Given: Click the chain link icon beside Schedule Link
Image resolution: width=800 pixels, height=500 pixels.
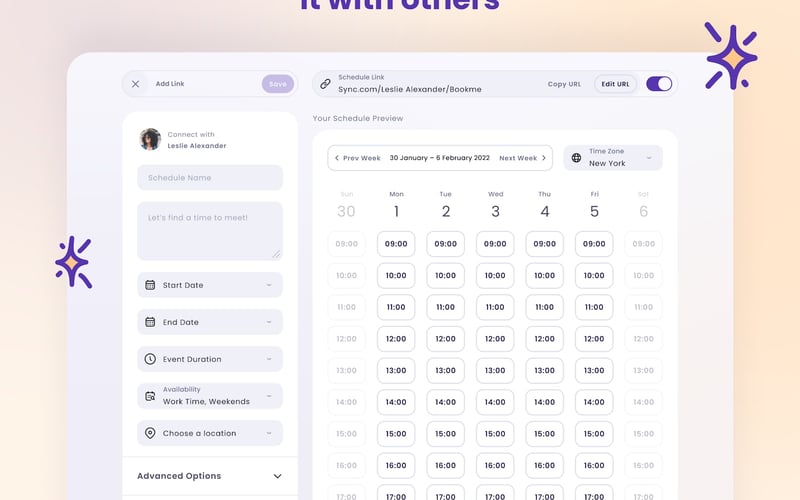Looking at the screenshot, I should point(326,84).
